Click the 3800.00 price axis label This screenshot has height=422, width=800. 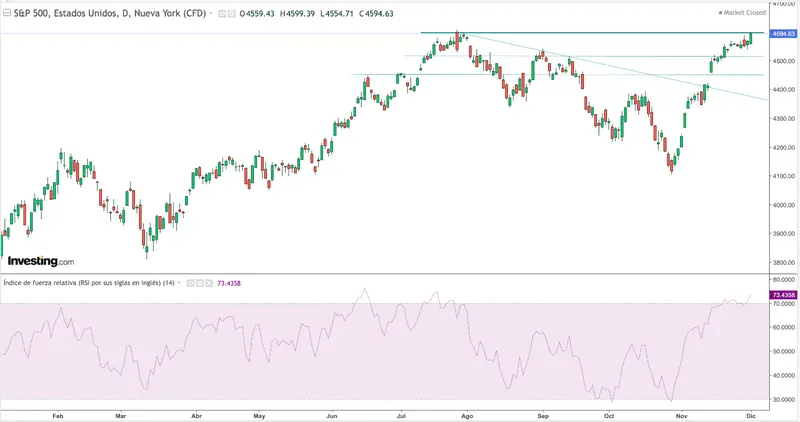click(x=784, y=263)
